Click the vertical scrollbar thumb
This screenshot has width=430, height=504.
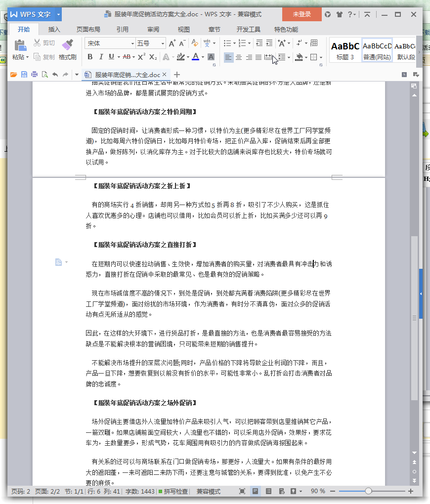[414, 318]
